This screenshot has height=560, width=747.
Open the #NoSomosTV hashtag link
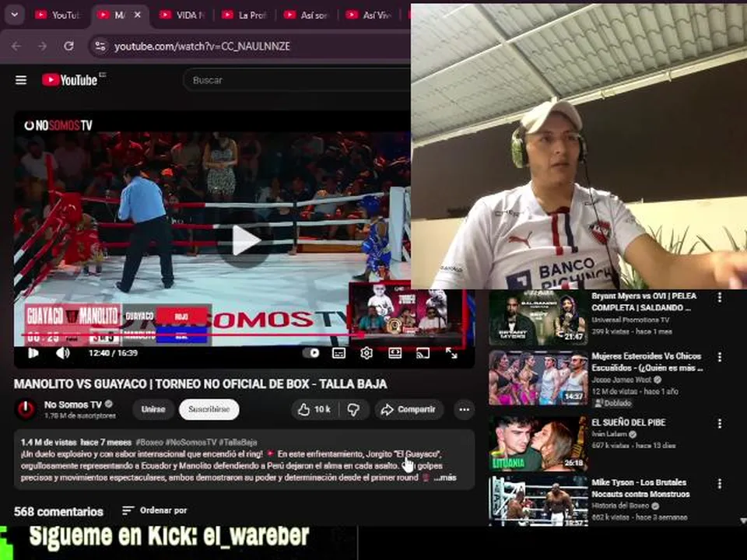click(191, 443)
